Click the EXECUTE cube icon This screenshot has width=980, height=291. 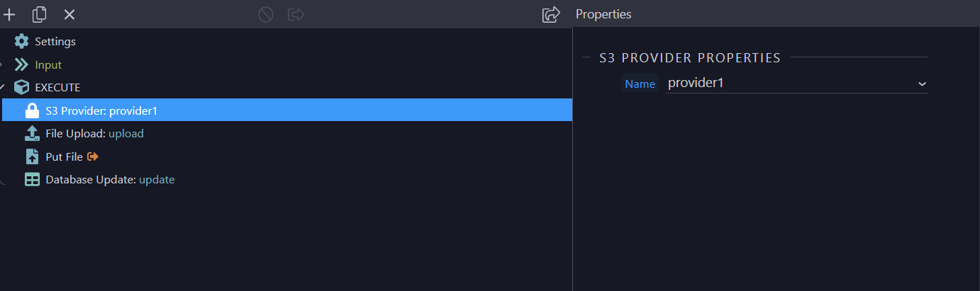tap(22, 87)
